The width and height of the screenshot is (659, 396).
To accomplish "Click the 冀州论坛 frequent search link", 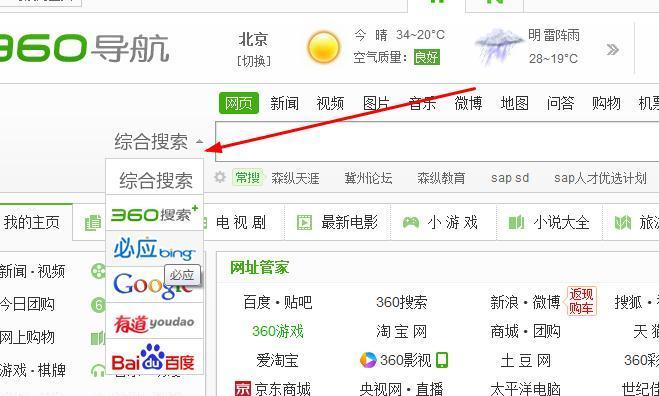I will coord(368,178).
